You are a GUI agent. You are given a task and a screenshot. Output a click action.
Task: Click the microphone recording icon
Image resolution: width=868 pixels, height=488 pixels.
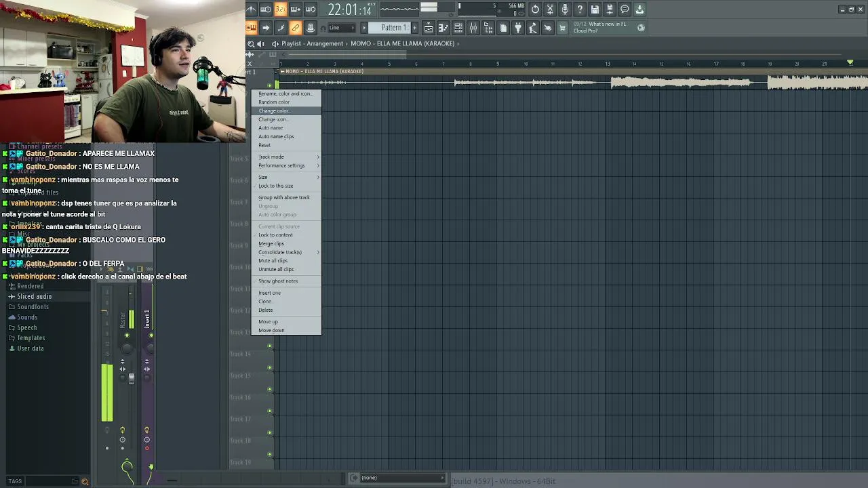point(565,9)
